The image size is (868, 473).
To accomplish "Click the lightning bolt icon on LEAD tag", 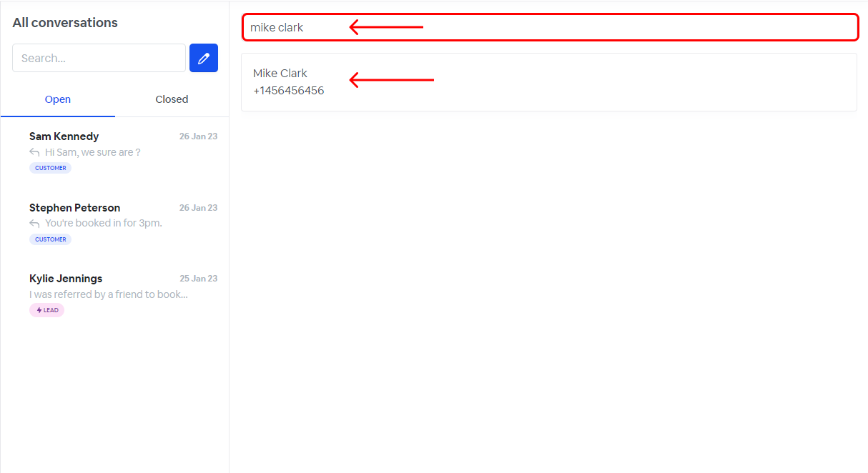I will coord(39,310).
